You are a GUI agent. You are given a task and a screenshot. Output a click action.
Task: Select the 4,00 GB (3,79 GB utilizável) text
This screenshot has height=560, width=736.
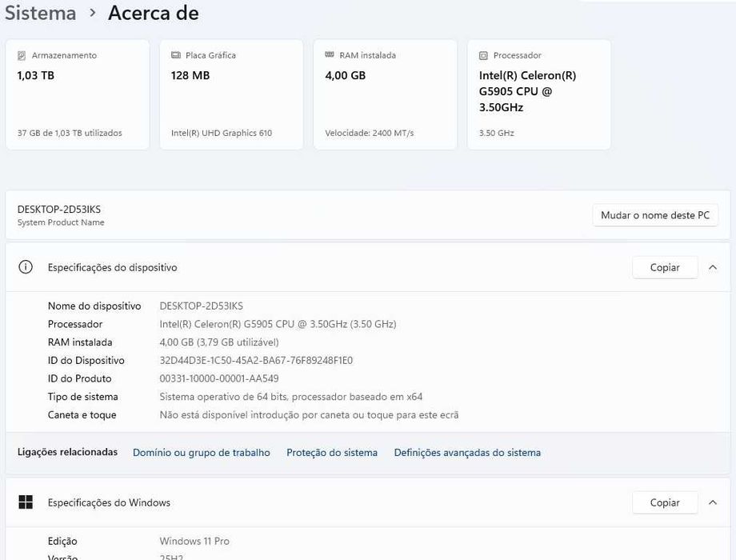pyautogui.click(x=219, y=342)
